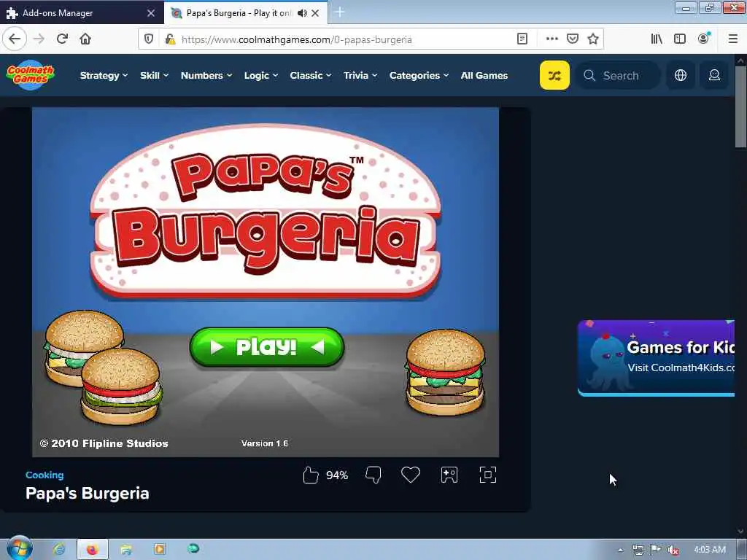Viewport: 747px width, 560px height.
Task: Click the muted volume tray icon
Action: pos(673,550)
